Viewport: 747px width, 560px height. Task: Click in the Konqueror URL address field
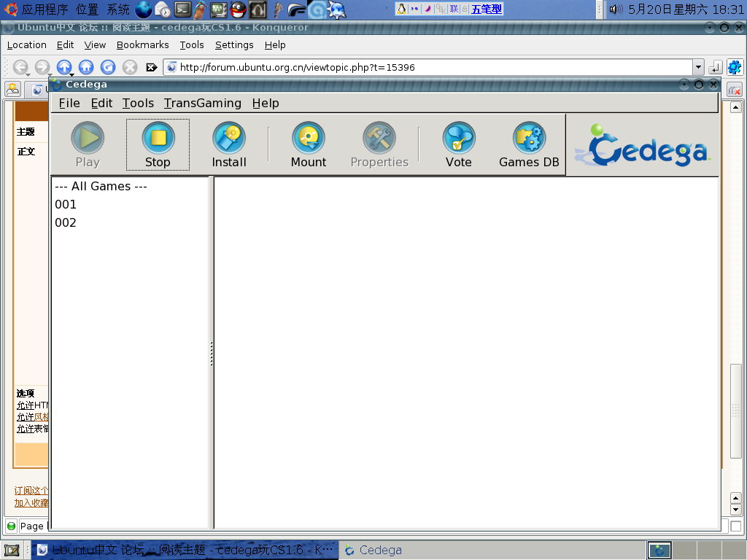(x=427, y=67)
